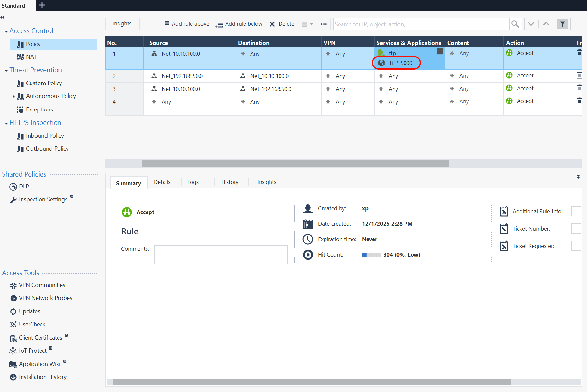The height and width of the screenshot is (392, 587).
Task: Click the rule table horizontal scrollbar
Action: click(x=295, y=163)
